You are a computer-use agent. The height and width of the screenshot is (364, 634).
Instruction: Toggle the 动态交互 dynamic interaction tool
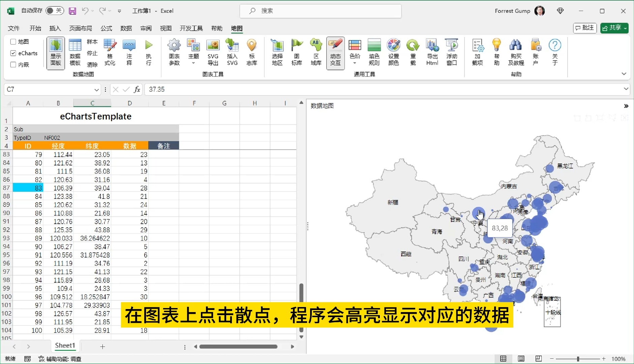[335, 53]
